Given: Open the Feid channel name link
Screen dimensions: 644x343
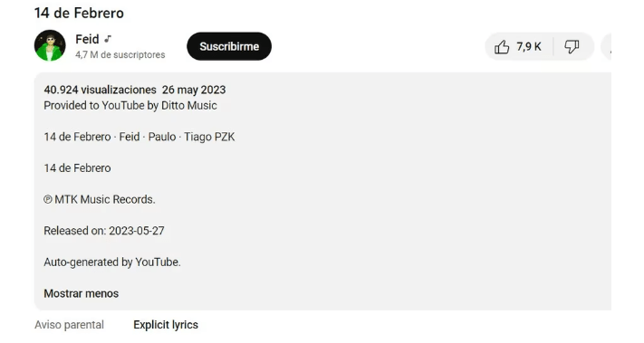Looking at the screenshot, I should [x=87, y=39].
